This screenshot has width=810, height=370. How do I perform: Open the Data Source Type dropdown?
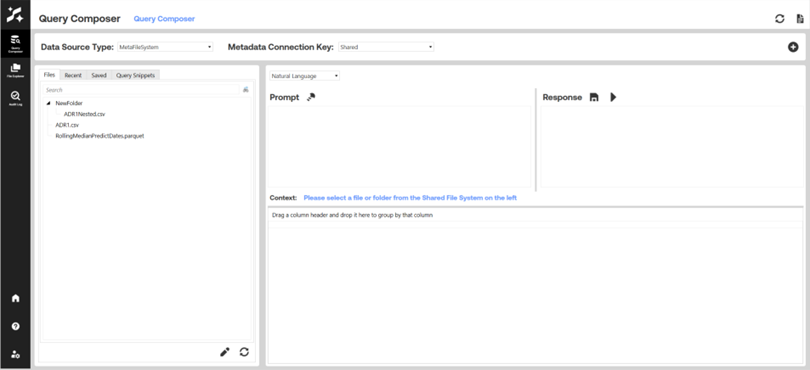(x=165, y=47)
